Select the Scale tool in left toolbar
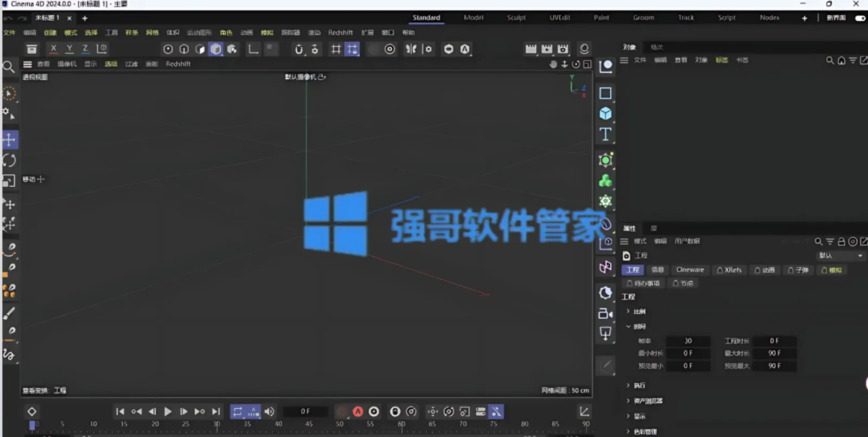The width and height of the screenshot is (868, 437). pos(9,181)
